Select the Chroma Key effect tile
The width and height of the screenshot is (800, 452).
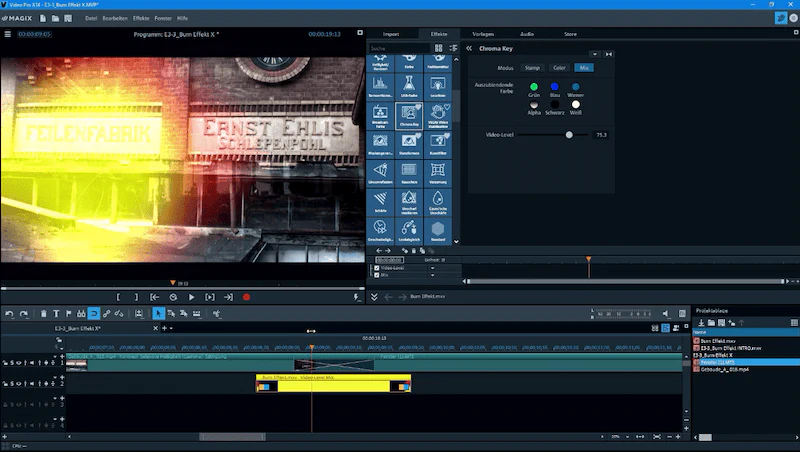click(409, 115)
